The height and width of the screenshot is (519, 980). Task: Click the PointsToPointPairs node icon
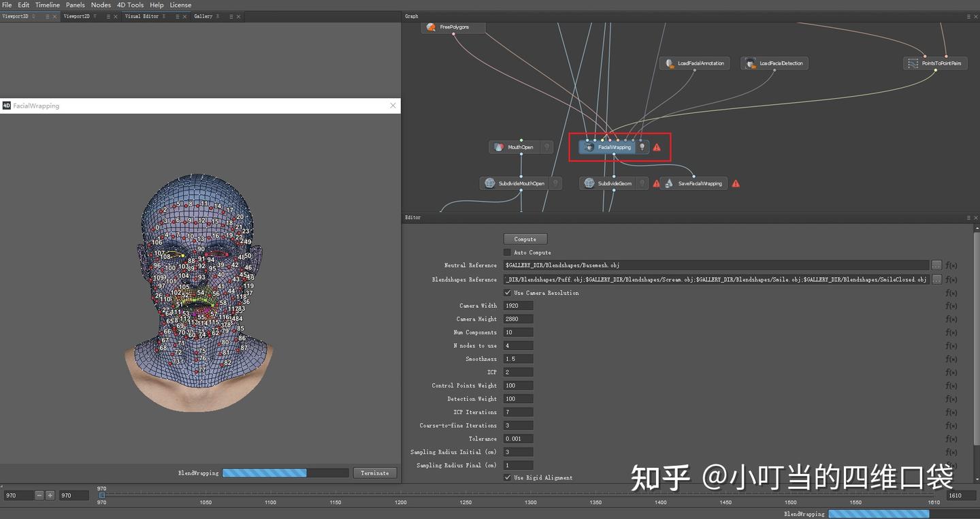913,63
